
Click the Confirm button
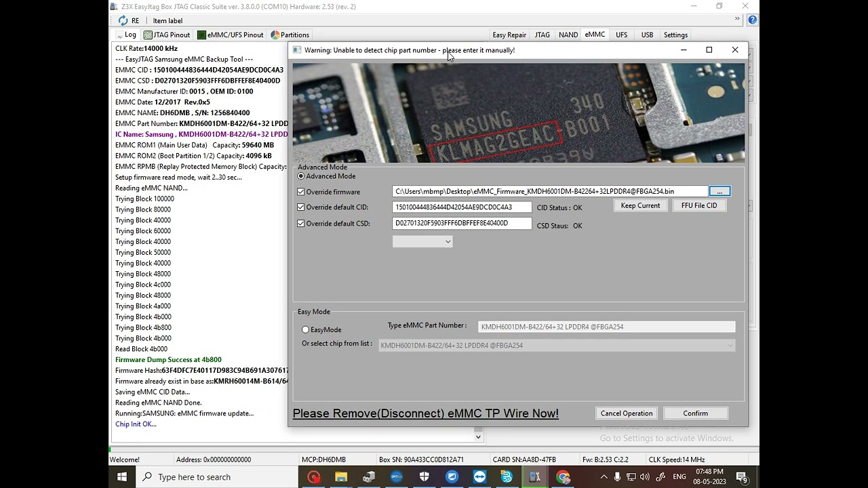(x=696, y=413)
